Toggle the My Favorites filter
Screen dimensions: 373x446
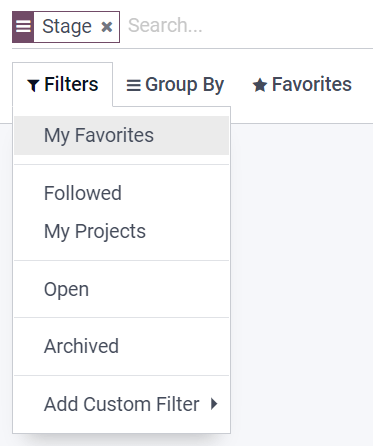121,135
